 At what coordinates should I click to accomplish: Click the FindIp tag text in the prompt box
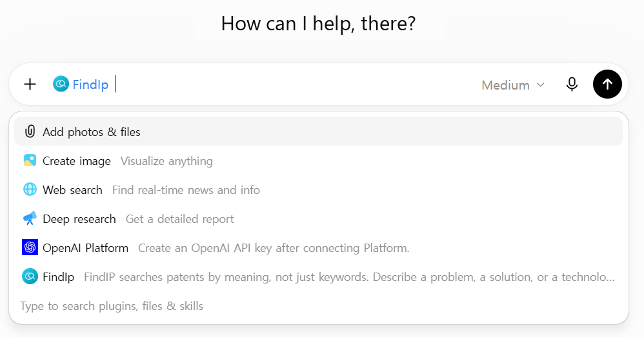point(90,84)
